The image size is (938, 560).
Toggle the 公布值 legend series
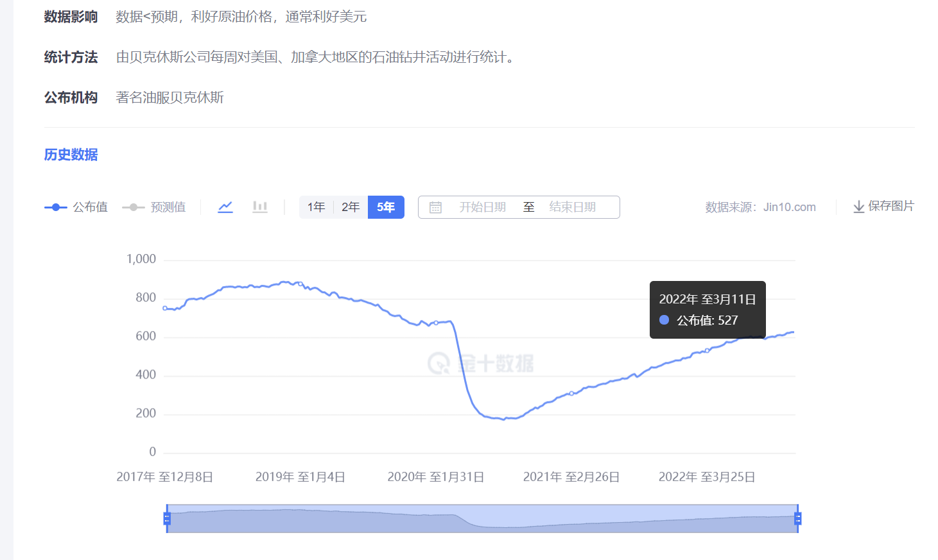[76, 207]
